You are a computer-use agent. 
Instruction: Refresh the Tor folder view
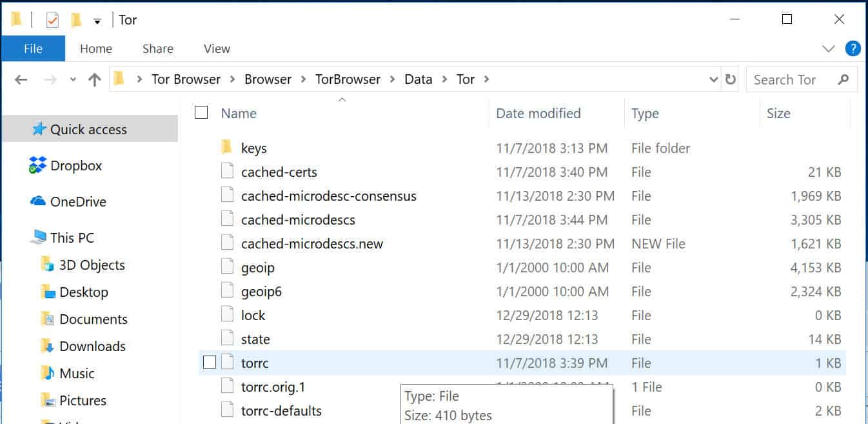click(x=731, y=79)
